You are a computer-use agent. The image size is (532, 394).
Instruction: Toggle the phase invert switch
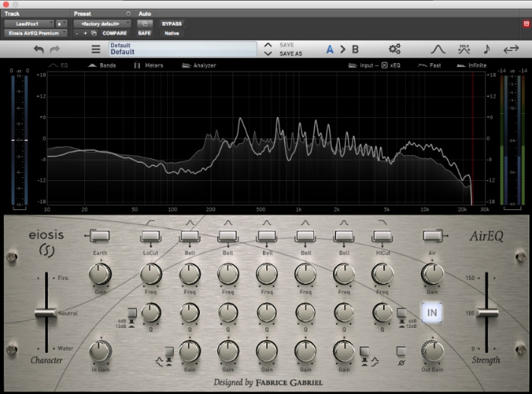[401, 352]
